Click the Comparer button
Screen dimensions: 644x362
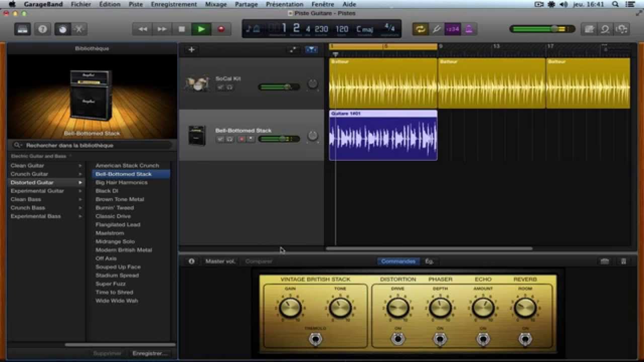259,261
